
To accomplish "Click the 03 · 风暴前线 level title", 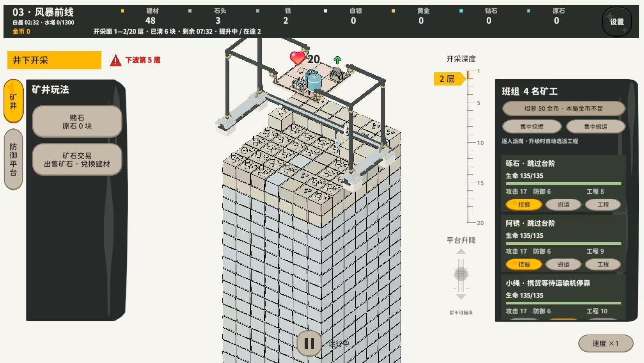I will click(43, 12).
